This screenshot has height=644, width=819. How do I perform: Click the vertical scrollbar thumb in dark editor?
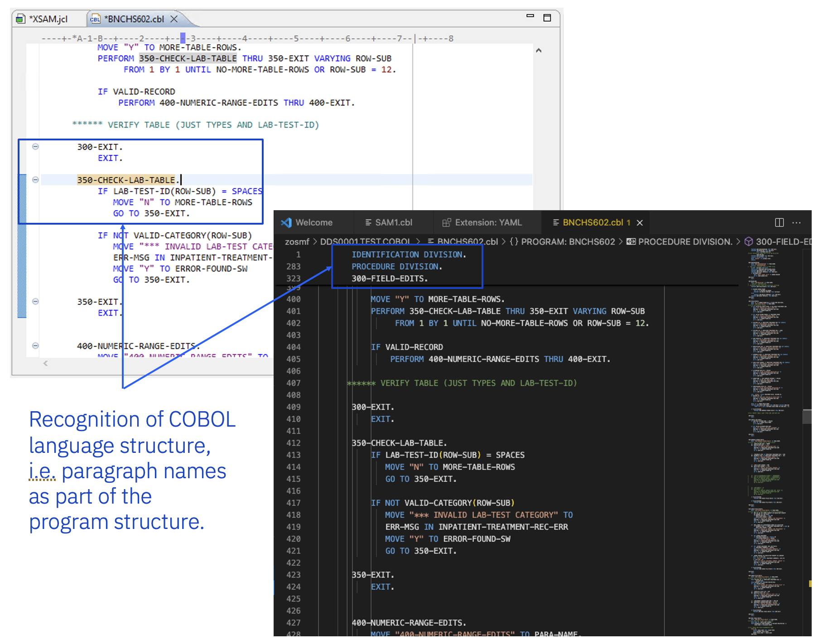(806, 416)
